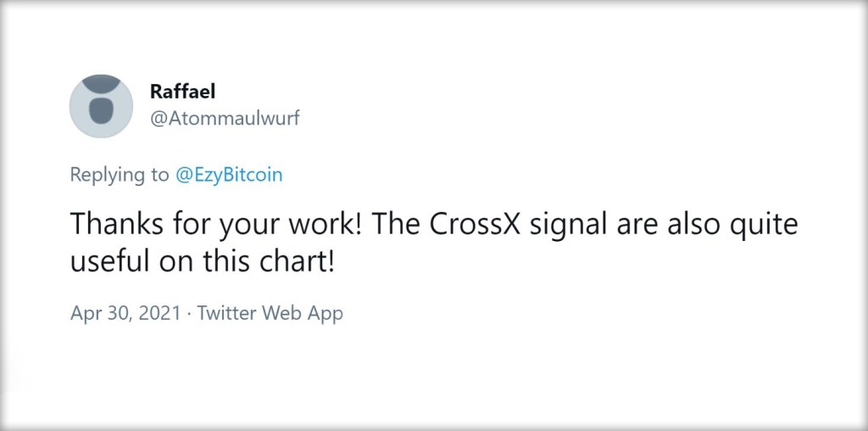The width and height of the screenshot is (868, 431).
Task: Open the Apr 30, 2021 timestamp
Action: tap(125, 313)
